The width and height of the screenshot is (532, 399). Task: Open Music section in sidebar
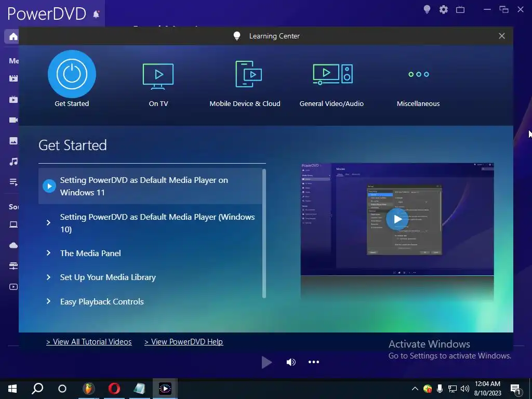(13, 162)
